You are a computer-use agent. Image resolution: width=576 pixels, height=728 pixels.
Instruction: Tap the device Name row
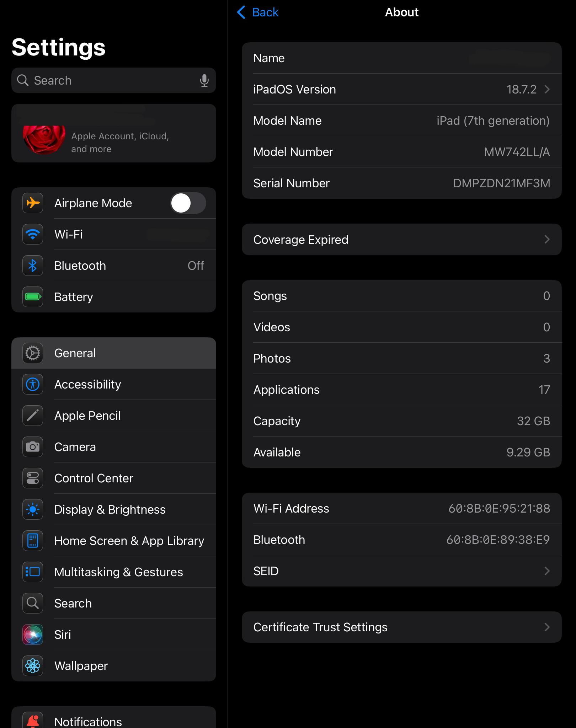pyautogui.click(x=402, y=58)
